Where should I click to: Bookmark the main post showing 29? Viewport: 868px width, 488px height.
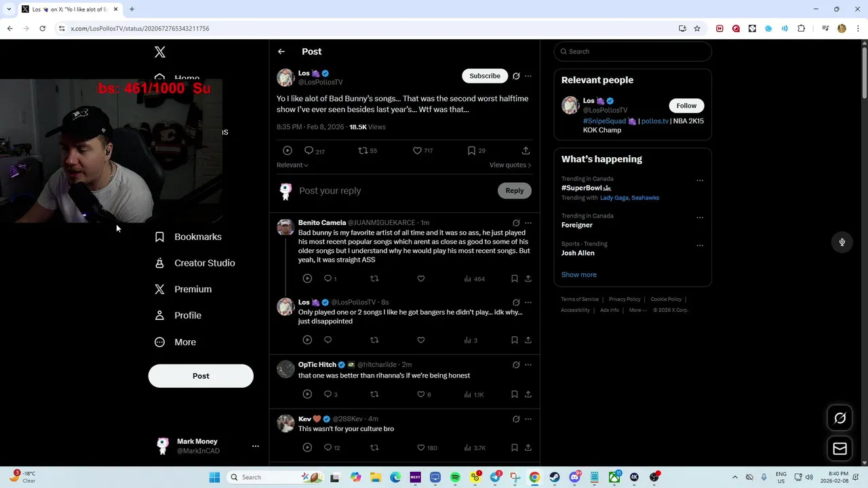[476, 150]
